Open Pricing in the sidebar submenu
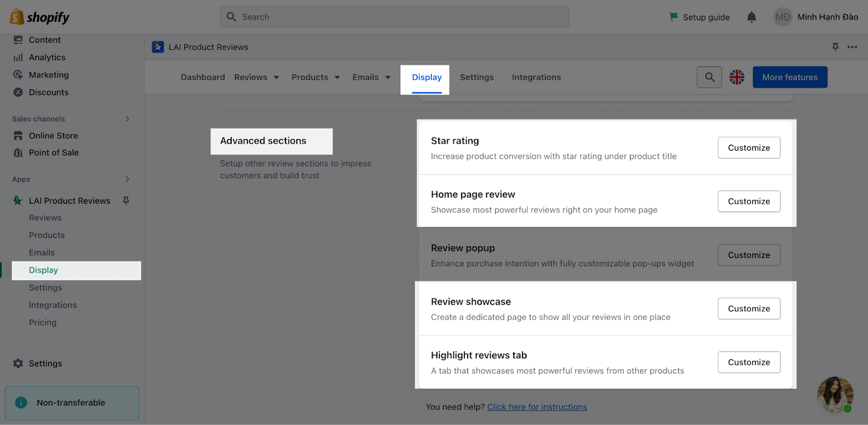Screen dimensions: 868x425 (42, 322)
